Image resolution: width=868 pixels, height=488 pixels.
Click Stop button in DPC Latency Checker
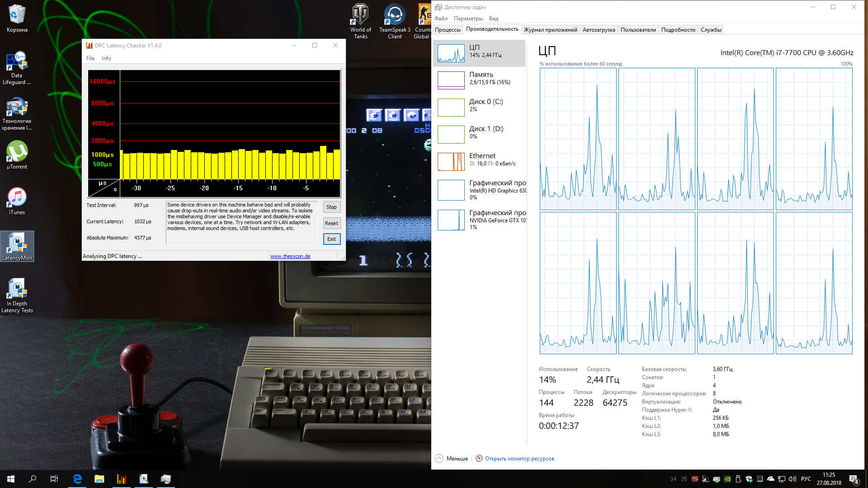coord(331,207)
